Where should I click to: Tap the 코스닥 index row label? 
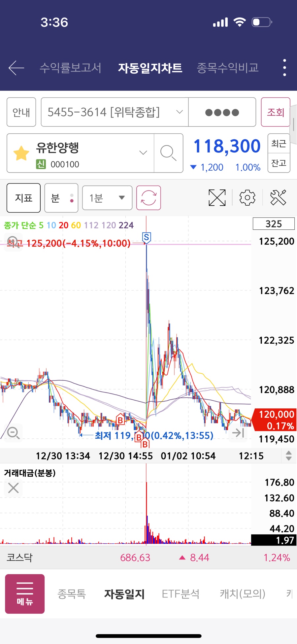point(19,558)
